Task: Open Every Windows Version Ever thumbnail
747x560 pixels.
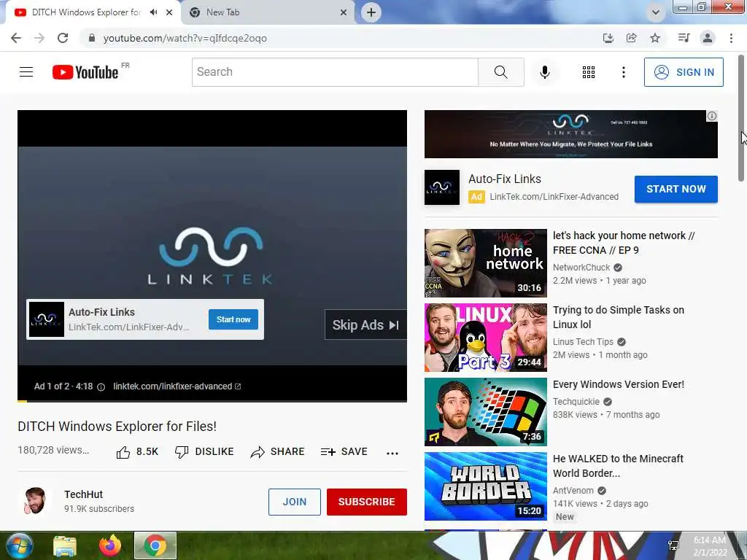Action: point(485,412)
